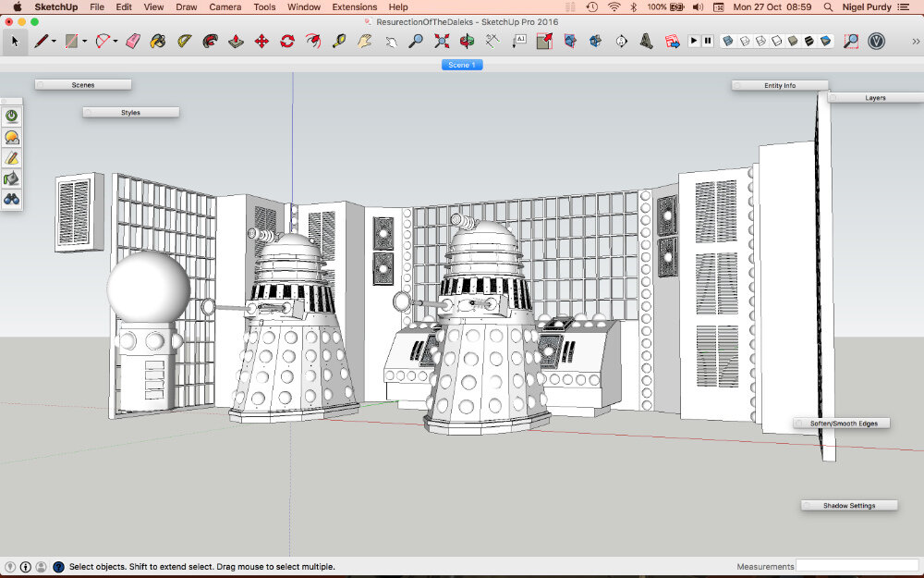Open the Camera menu
Image resolution: width=924 pixels, height=578 pixels.
(x=225, y=6)
